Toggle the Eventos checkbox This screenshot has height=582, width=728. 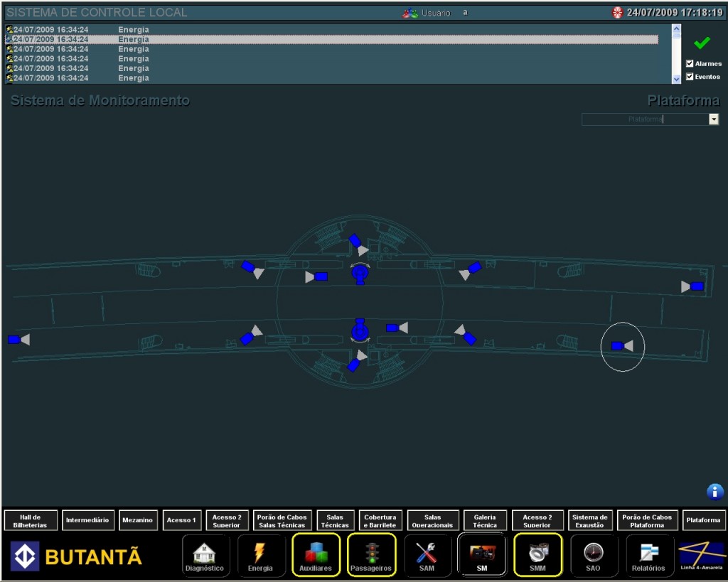[x=690, y=77]
